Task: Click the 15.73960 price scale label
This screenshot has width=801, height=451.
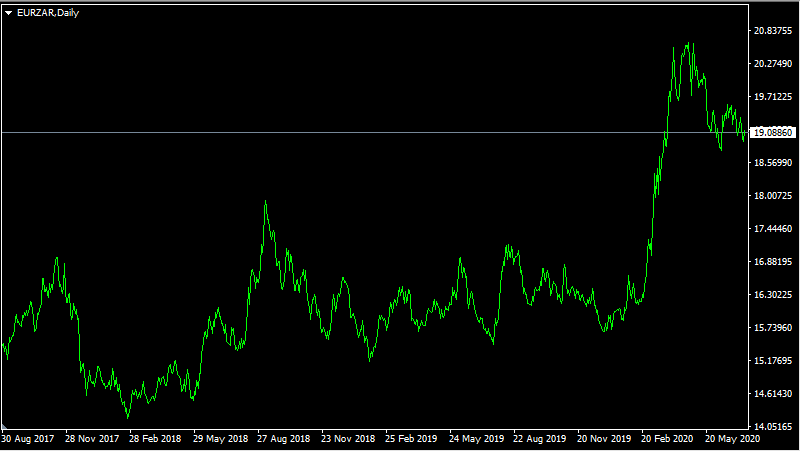Action: pyautogui.click(x=773, y=328)
